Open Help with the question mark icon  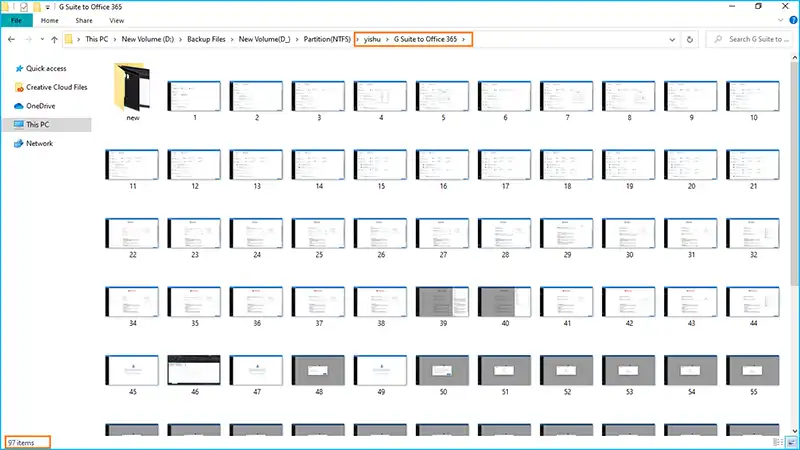(793, 20)
